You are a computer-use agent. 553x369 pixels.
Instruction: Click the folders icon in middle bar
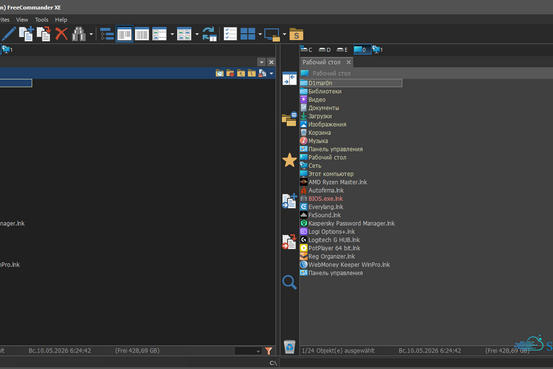(x=290, y=119)
